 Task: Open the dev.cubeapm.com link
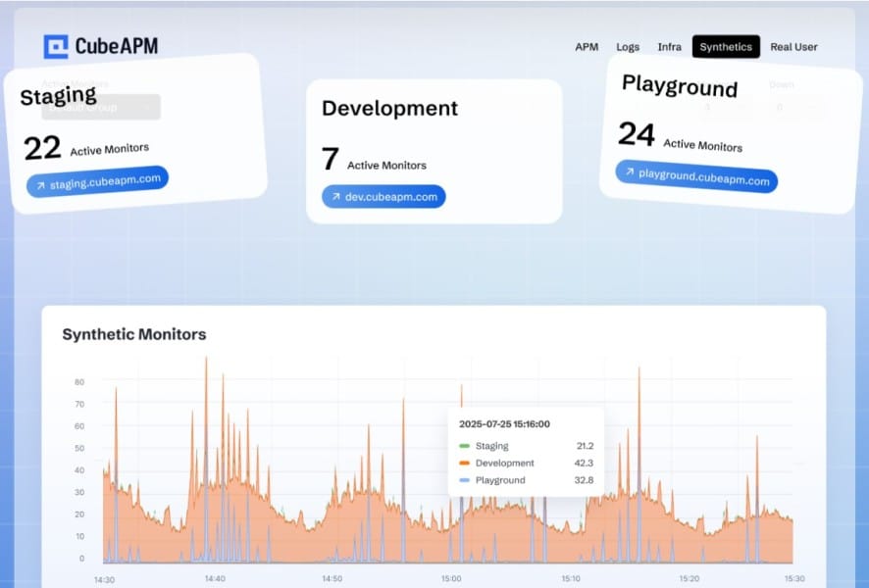tap(383, 196)
